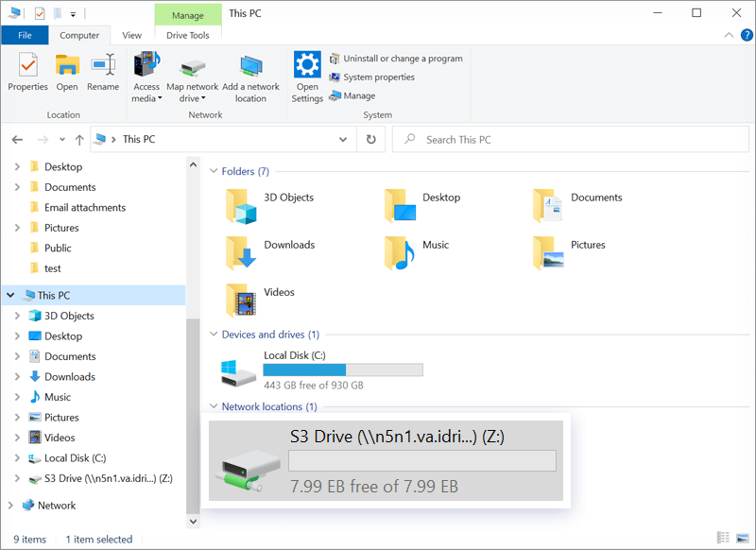Viewport: 756px width, 550px height.
Task: Select the S3 Drive (Z:) network drive
Action: (386, 461)
